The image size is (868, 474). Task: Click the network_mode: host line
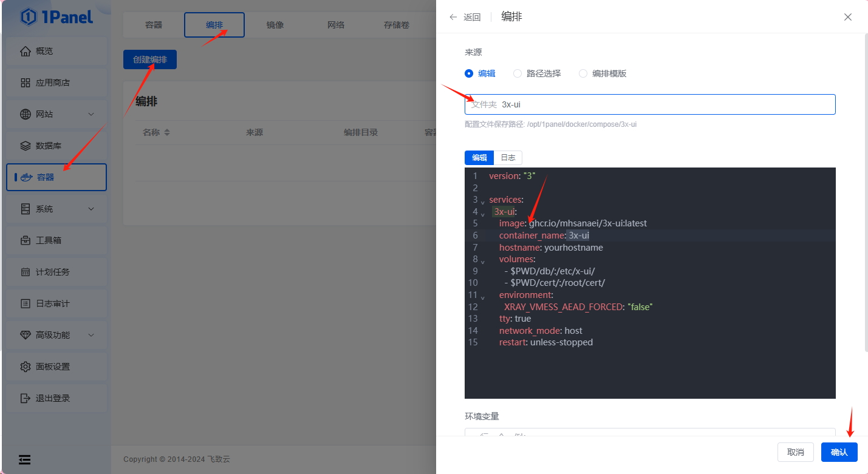pyautogui.click(x=541, y=331)
